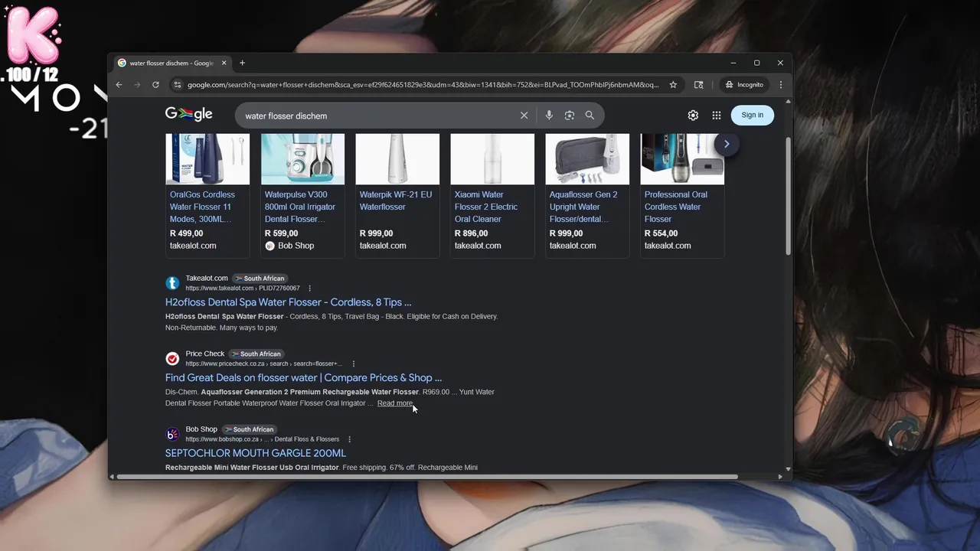Open more options for Takealot result
Image resolution: width=980 pixels, height=551 pixels.
[310, 289]
